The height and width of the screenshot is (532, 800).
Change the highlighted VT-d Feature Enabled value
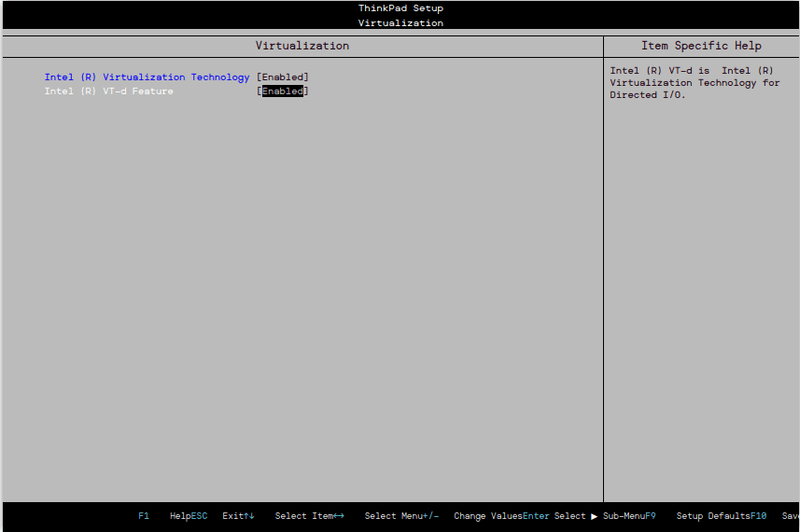[283, 91]
